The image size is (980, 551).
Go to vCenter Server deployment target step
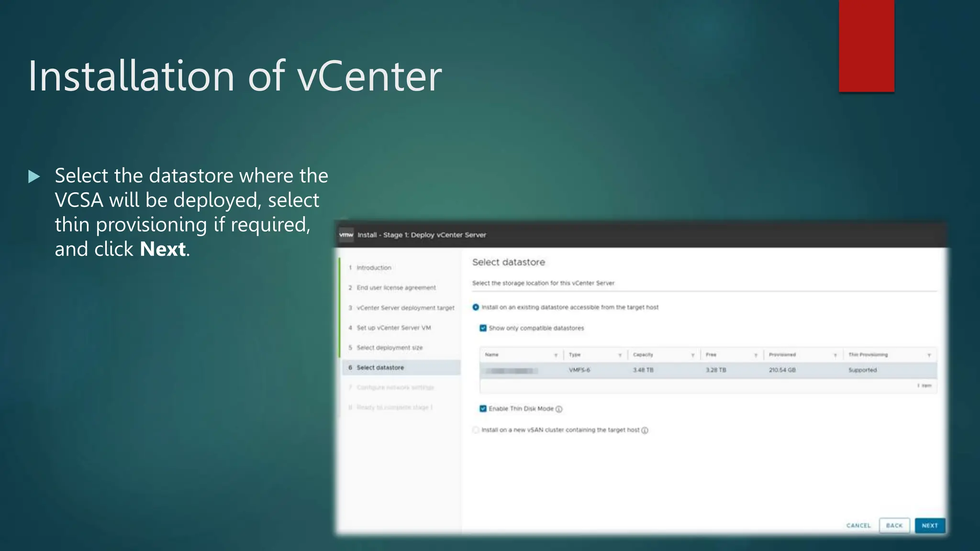coord(401,308)
